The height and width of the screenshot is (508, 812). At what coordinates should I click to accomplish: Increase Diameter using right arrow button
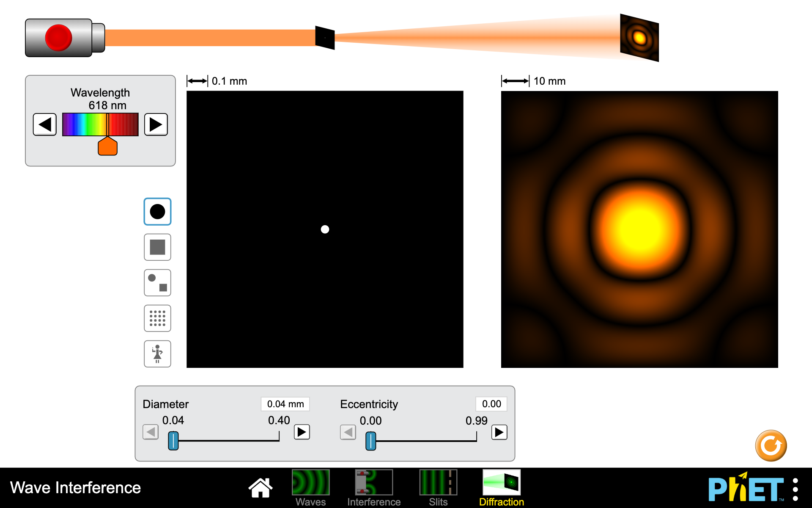tap(302, 432)
